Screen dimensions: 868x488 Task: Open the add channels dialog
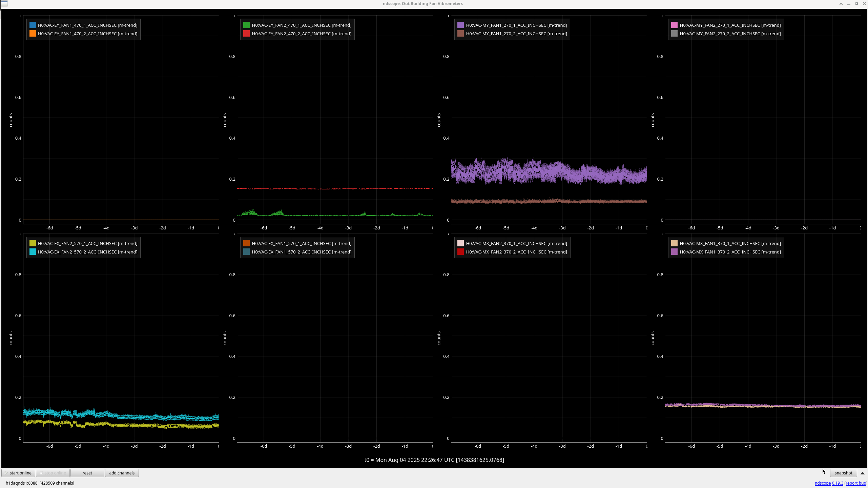click(x=122, y=473)
